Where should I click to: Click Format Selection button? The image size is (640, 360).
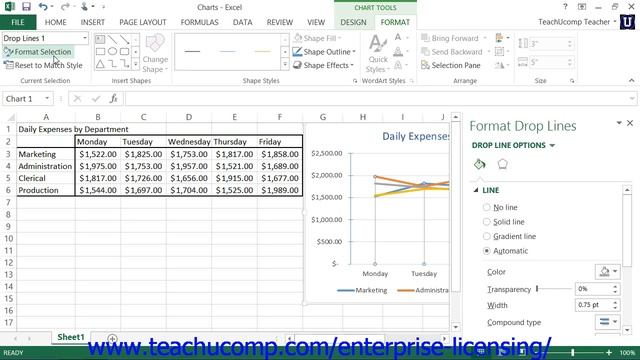[38, 52]
